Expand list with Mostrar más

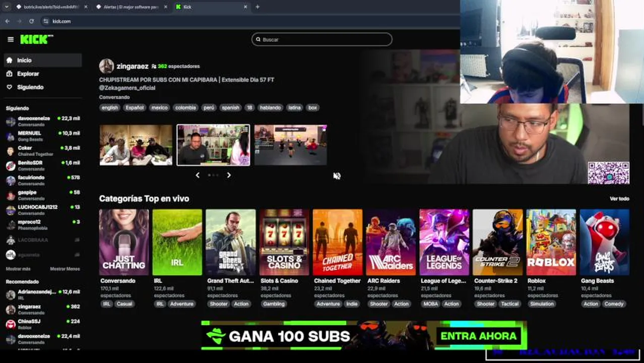point(18,269)
